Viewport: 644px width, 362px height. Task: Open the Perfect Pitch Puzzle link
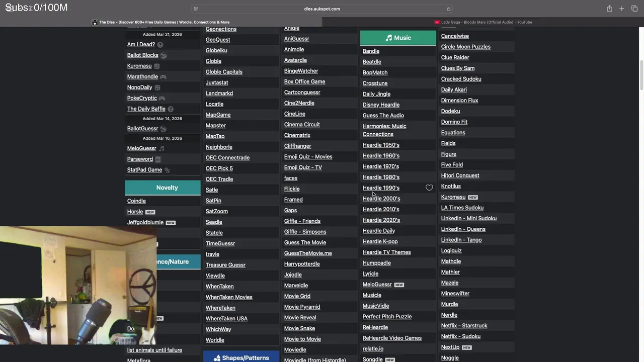387,317
